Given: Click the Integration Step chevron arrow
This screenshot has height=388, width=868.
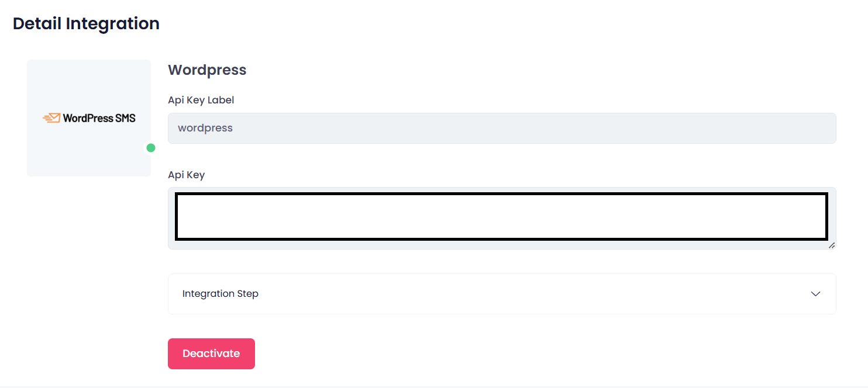Looking at the screenshot, I should tap(816, 294).
